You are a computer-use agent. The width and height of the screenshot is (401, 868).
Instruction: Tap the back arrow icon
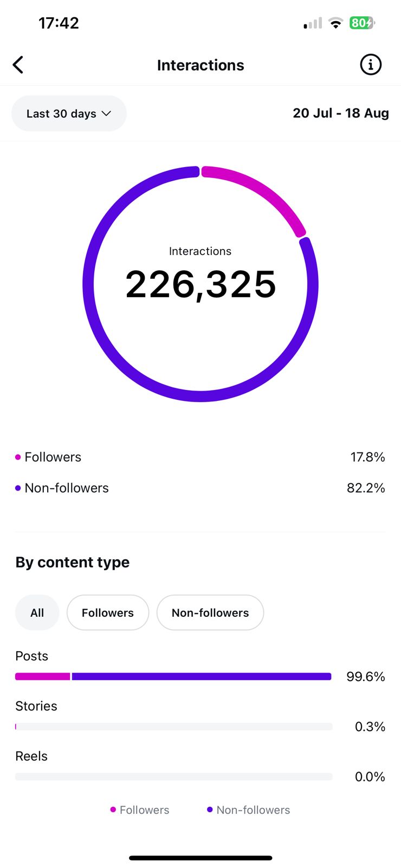[x=18, y=65]
